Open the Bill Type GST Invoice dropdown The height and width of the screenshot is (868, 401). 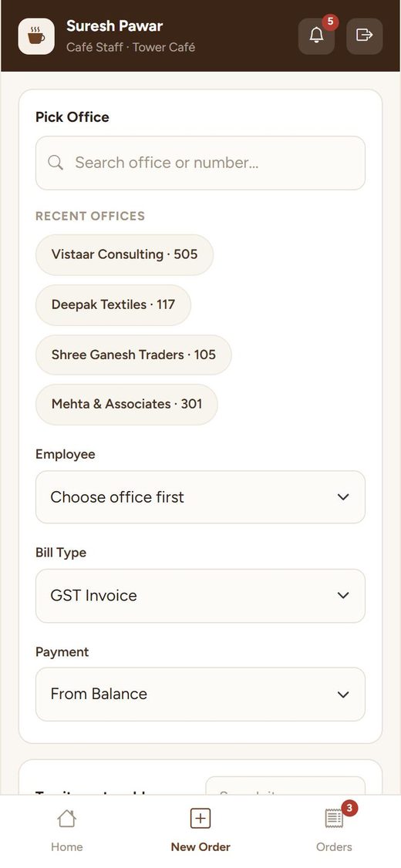tap(200, 596)
